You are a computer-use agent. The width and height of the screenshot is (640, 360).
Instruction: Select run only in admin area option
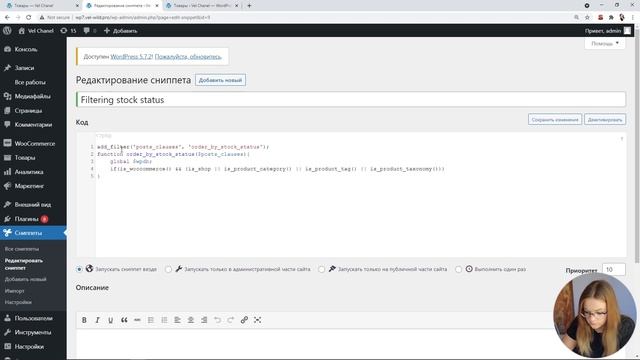pyautogui.click(x=168, y=269)
